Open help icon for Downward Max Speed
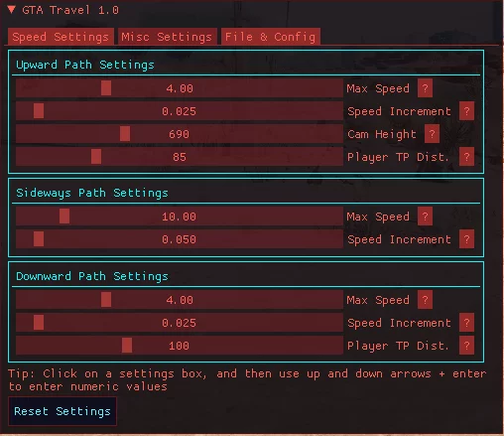Viewport: 504px width, 436px height. 425,300
